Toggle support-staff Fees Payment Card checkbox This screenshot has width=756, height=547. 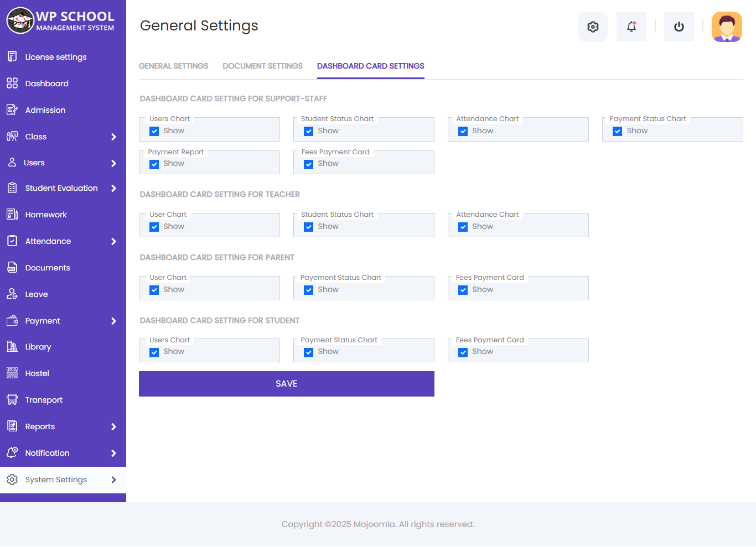point(309,164)
